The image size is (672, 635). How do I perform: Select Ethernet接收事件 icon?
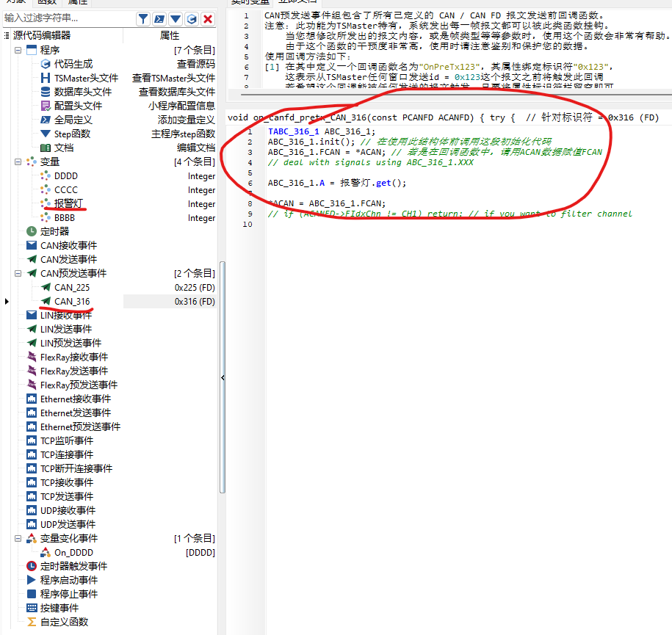pos(32,399)
